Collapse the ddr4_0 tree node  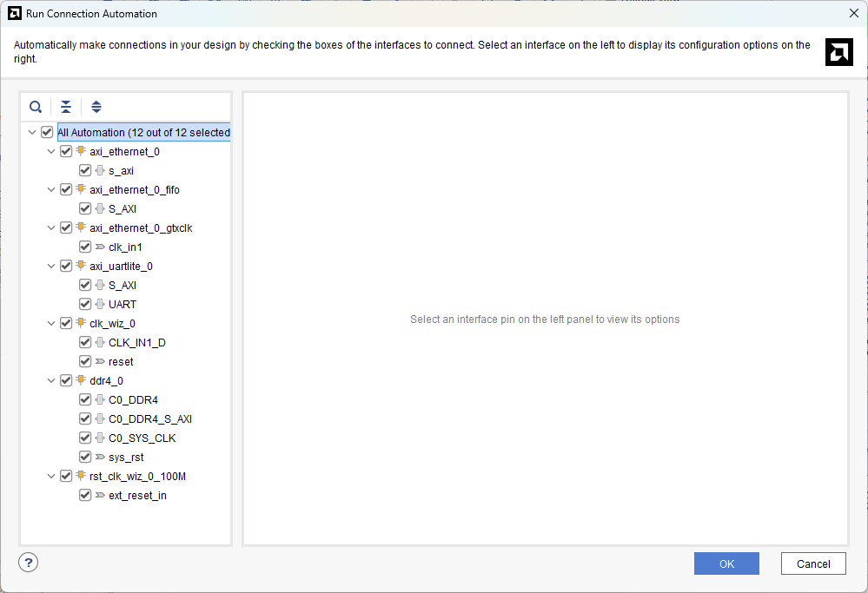(x=51, y=381)
